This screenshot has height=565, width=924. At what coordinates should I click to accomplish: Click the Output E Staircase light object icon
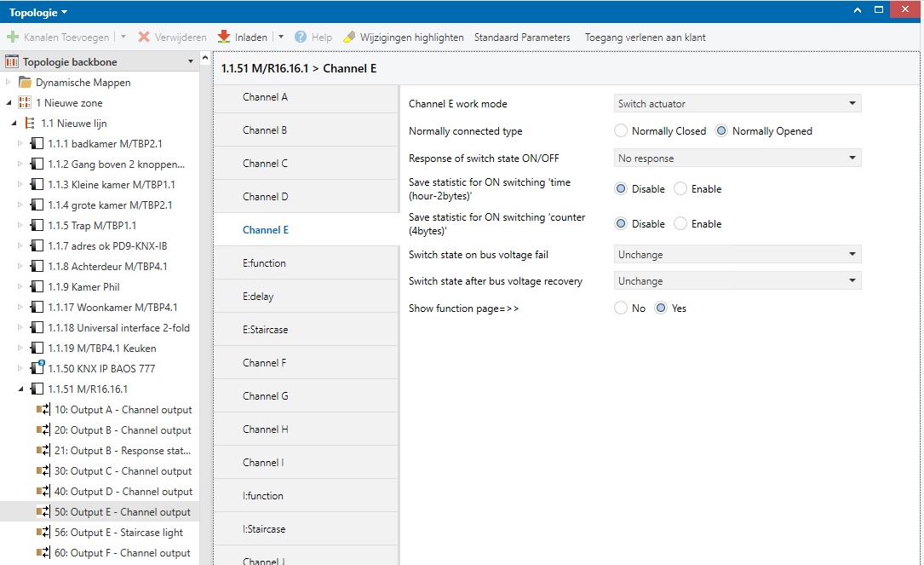pyautogui.click(x=43, y=533)
